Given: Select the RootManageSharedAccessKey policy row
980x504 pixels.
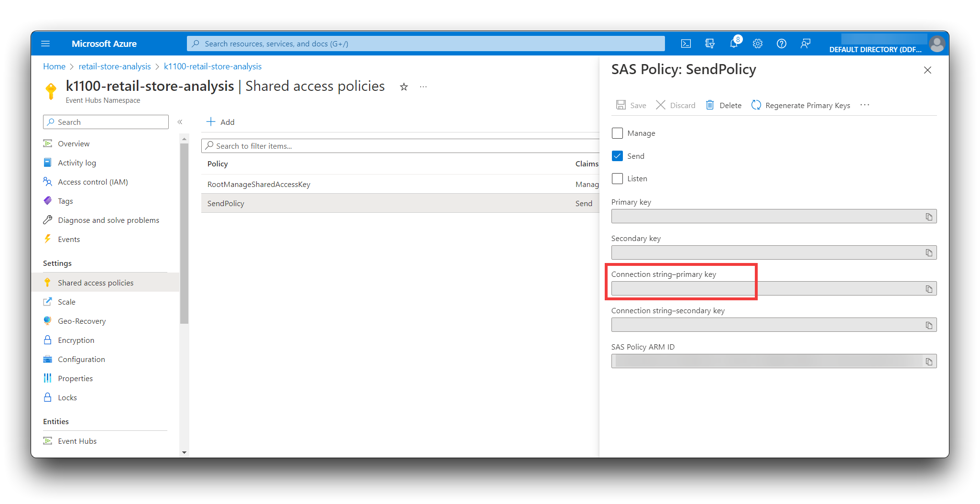Looking at the screenshot, I should click(400, 184).
